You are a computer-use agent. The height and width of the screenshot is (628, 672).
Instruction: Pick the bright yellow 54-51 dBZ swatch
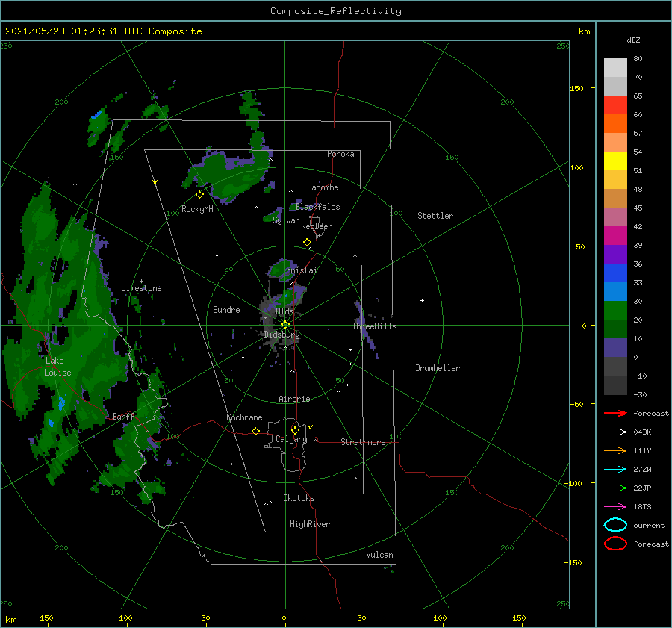click(x=615, y=161)
